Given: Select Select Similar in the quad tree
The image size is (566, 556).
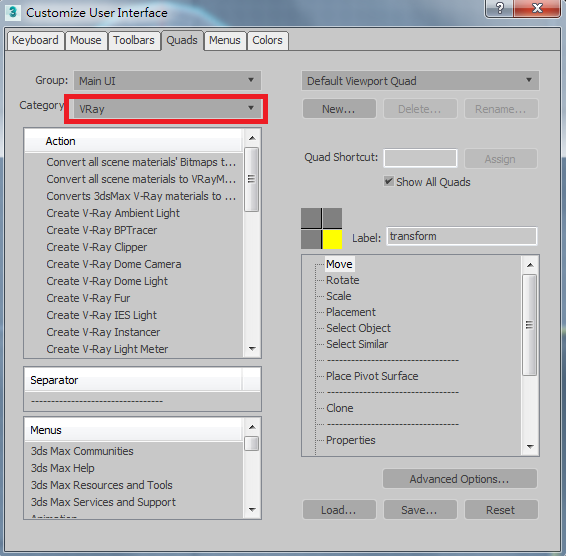Looking at the screenshot, I should click(357, 344).
